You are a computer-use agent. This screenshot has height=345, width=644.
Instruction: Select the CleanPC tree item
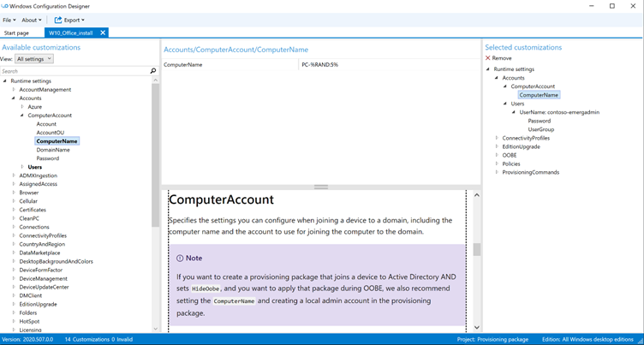pos(29,218)
